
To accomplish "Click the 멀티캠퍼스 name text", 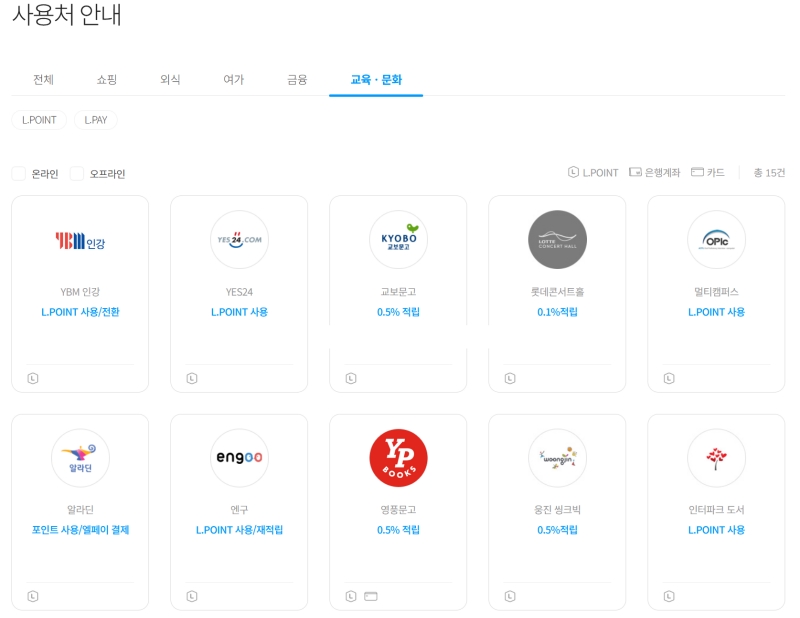I will (716, 292).
